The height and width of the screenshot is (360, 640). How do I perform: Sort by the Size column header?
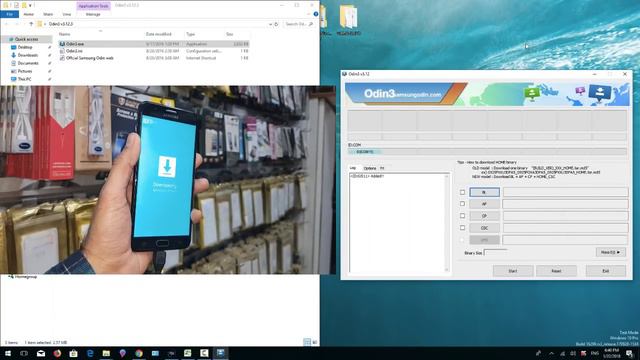(230, 34)
